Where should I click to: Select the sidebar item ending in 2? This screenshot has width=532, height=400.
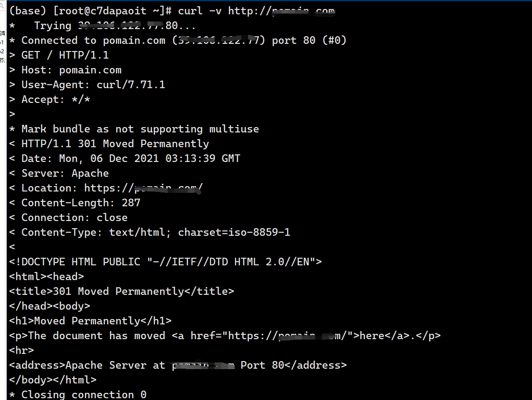coord(2,51)
